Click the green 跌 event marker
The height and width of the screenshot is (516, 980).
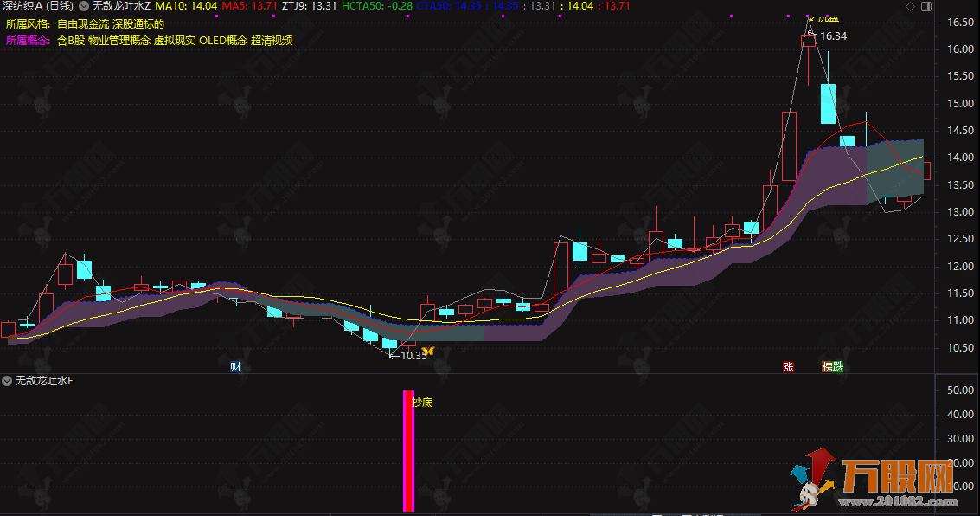click(x=838, y=366)
